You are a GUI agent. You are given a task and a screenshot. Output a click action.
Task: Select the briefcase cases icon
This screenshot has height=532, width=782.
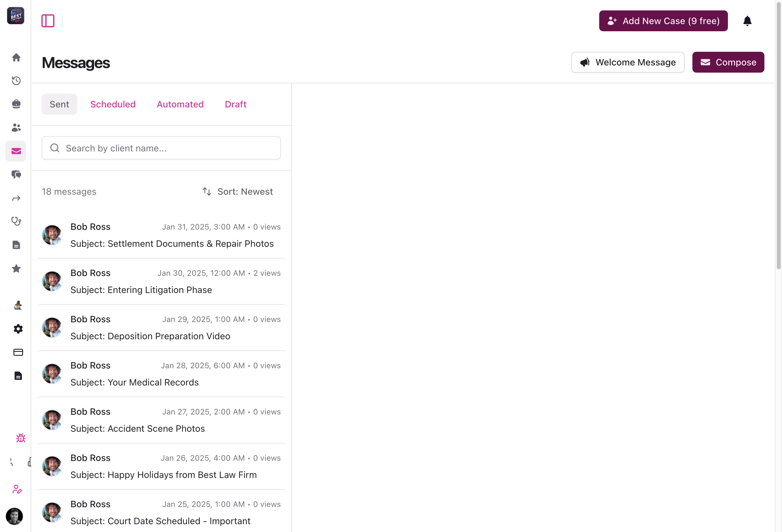(16, 104)
